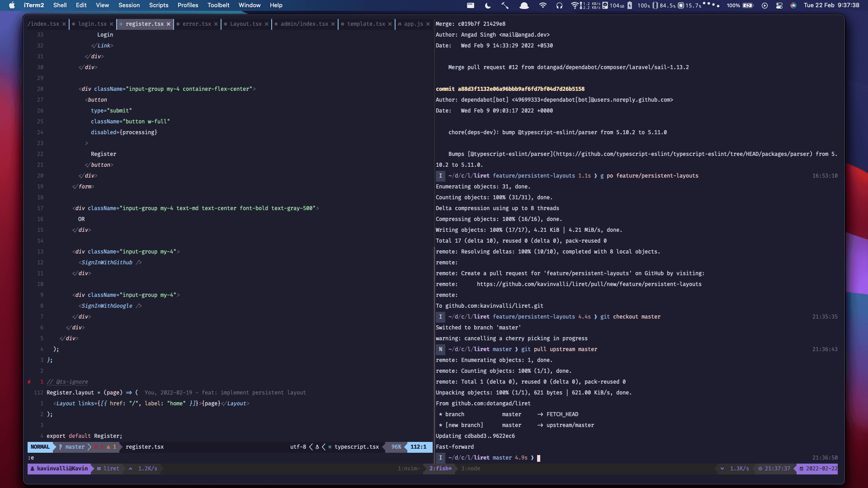The height and width of the screenshot is (488, 868).
Task: Toggle dark mode with the moon icon
Action: (487, 5)
